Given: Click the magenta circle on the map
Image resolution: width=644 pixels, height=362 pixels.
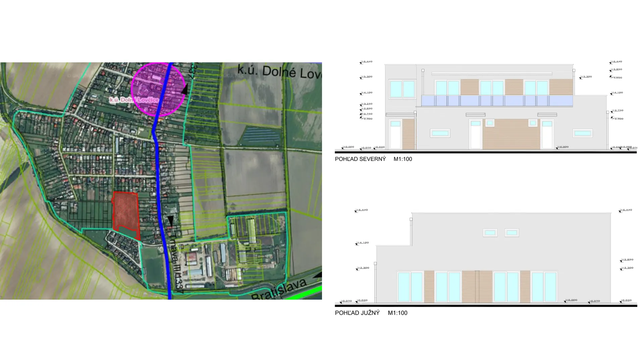Looking at the screenshot, I should tap(158, 89).
